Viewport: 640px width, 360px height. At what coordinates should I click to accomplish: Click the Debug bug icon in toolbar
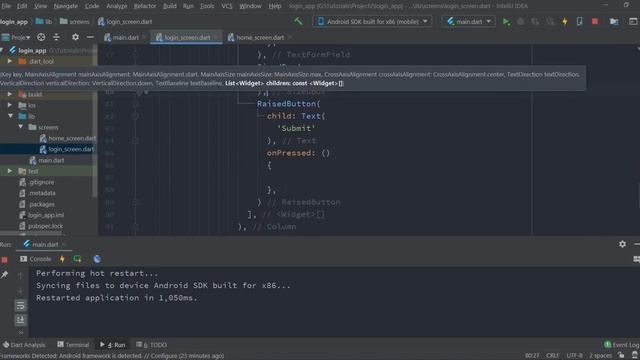click(520, 22)
